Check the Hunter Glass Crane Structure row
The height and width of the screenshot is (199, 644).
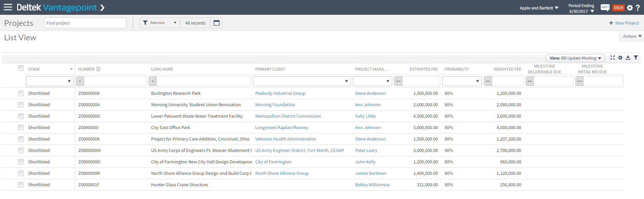(x=21, y=185)
